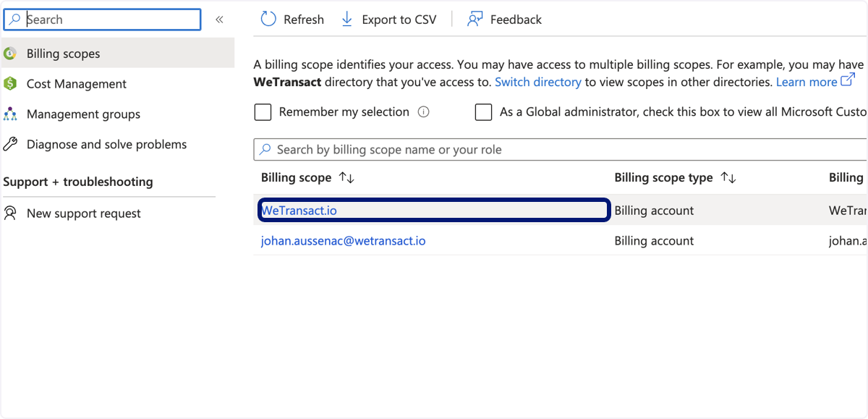Click the Switch directory link

[x=538, y=82]
